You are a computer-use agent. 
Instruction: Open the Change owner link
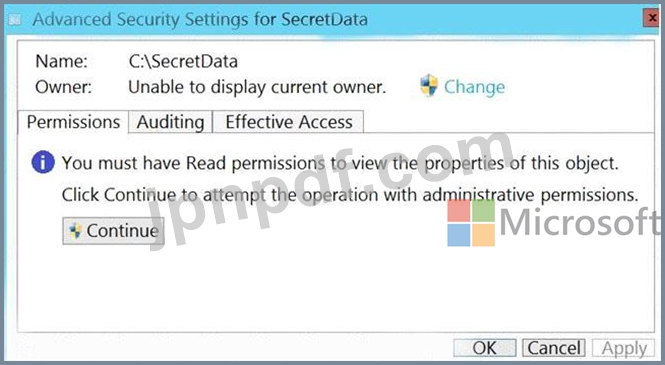474,87
